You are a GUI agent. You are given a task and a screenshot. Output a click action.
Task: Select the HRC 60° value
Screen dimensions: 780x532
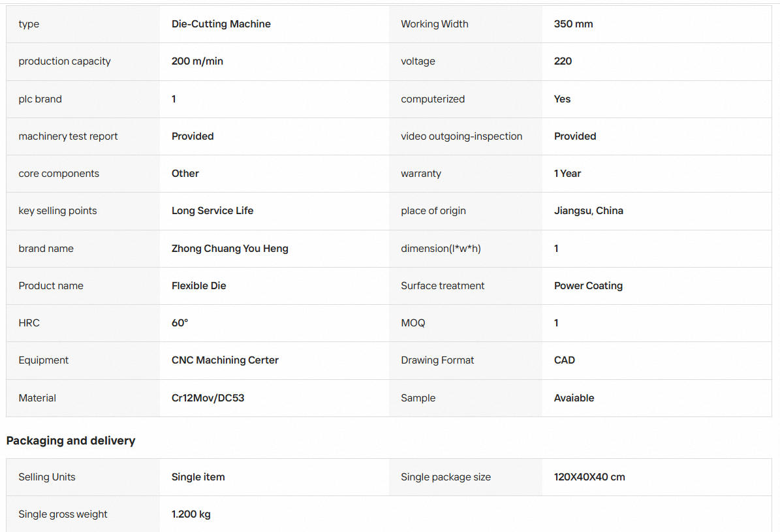(x=179, y=323)
